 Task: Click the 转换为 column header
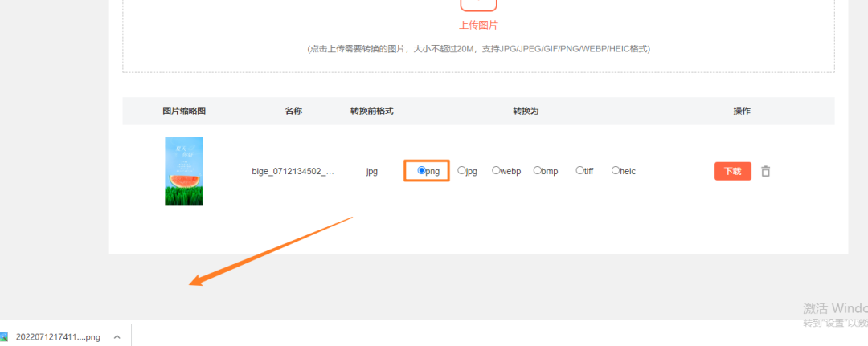[x=526, y=111]
